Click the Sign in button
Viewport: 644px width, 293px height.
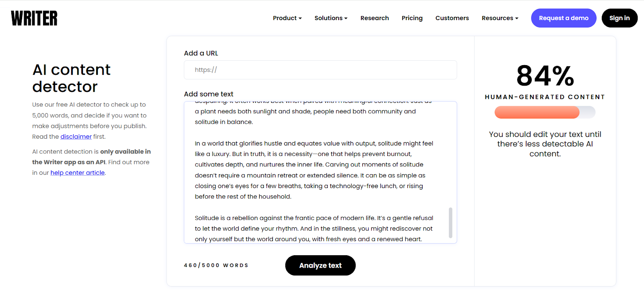tap(619, 18)
